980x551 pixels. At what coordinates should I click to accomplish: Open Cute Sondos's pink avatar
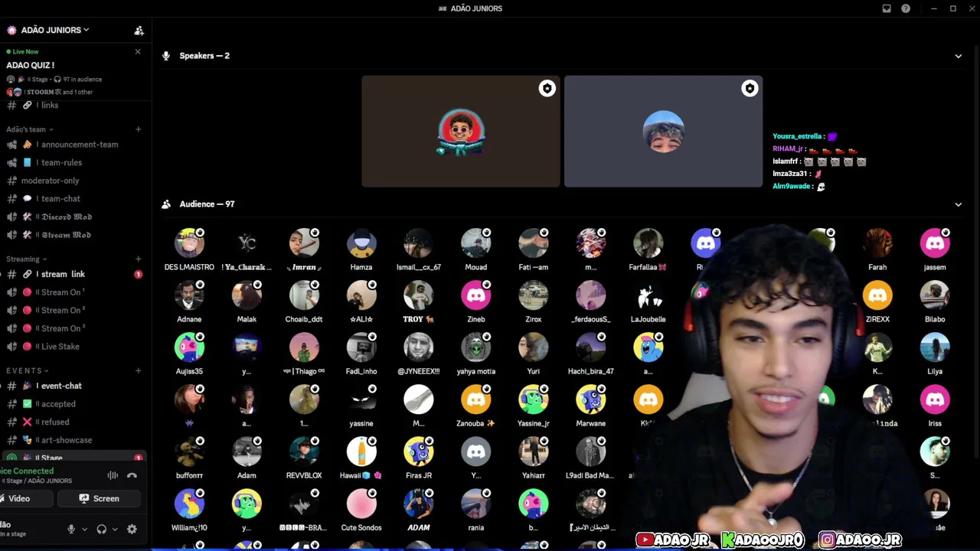point(361,504)
